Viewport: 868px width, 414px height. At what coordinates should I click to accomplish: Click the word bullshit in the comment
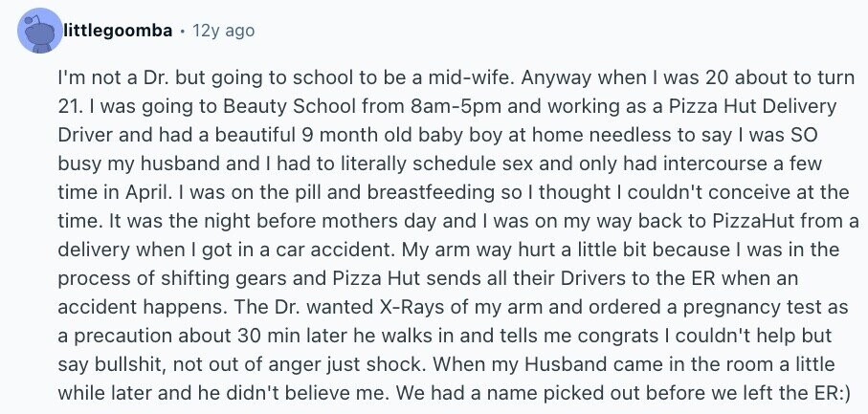129,366
